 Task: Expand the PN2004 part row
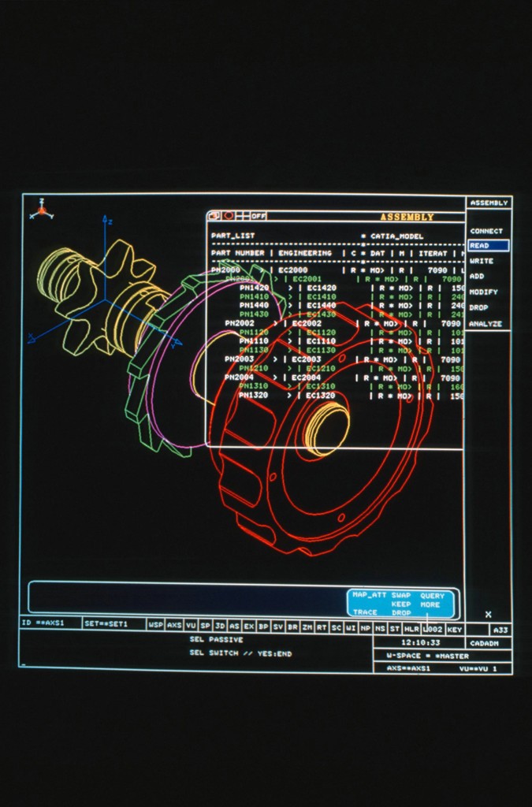click(x=239, y=377)
